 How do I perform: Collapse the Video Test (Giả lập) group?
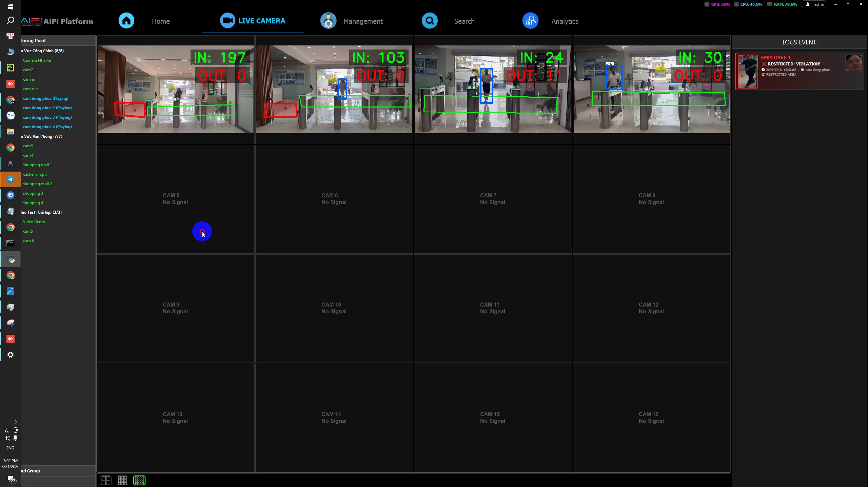click(x=41, y=212)
